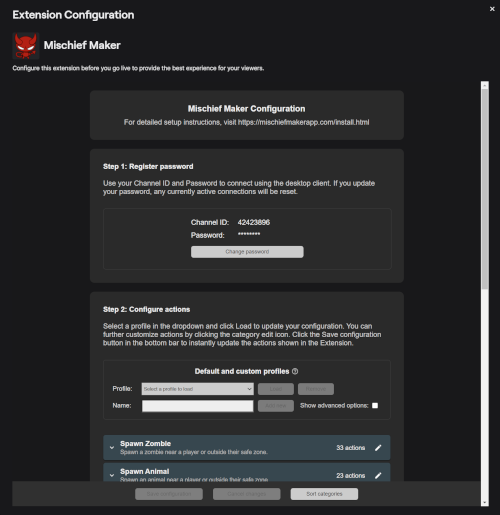Enable the Show advanced options checkbox

[x=375, y=405]
